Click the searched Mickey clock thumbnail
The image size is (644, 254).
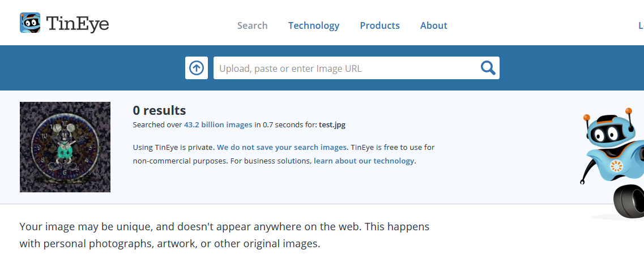(65, 147)
